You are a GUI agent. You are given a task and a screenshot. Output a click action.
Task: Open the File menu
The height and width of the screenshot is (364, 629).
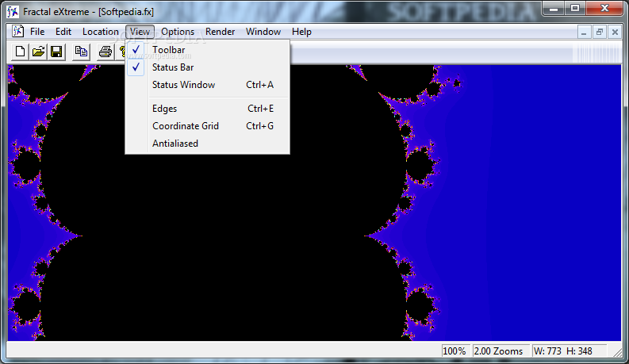[x=37, y=32]
